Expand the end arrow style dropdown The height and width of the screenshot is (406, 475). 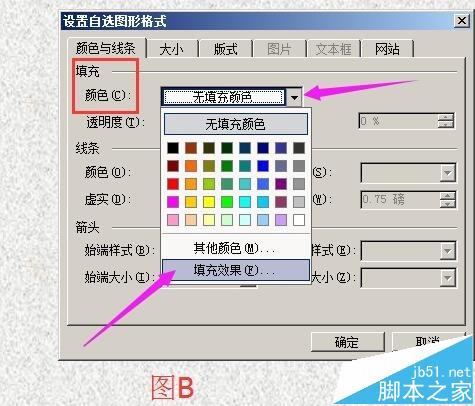tap(447, 251)
